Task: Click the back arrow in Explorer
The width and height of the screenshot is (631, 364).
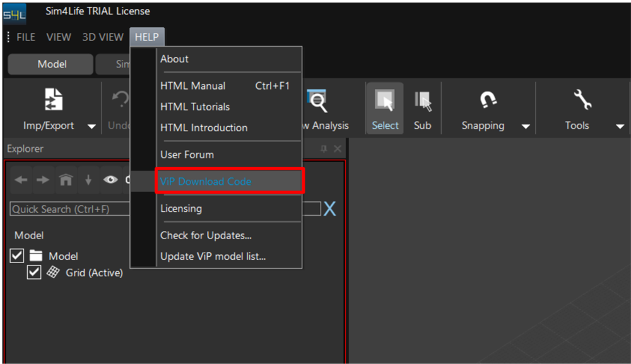Action: [x=21, y=180]
